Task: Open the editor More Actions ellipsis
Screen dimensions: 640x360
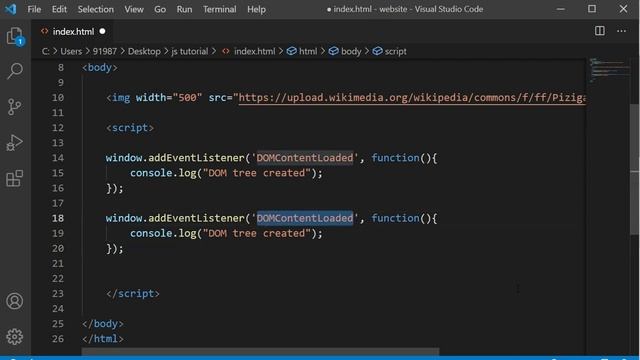Action: tap(621, 31)
